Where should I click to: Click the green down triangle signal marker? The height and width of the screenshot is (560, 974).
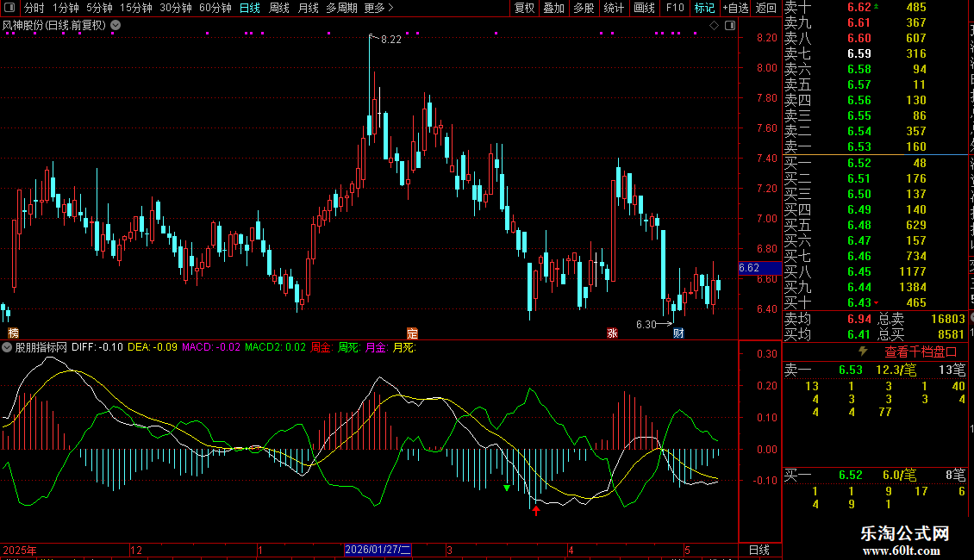point(507,488)
